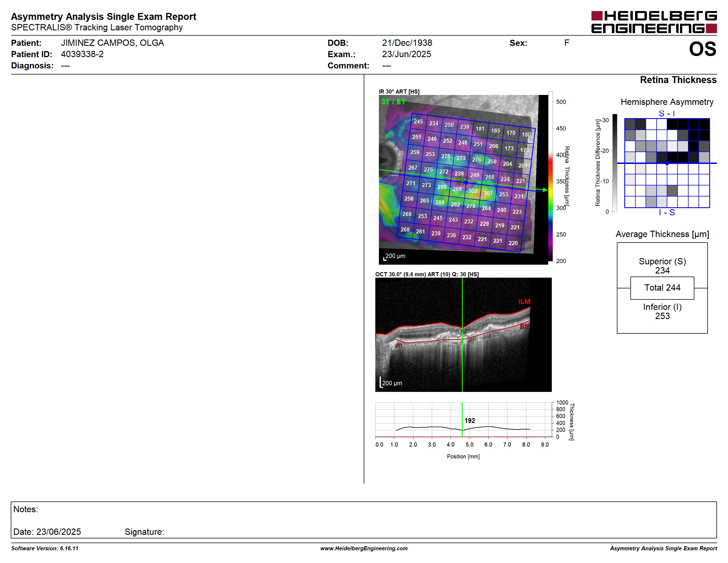Click the green position marker in thickness graph

point(462,419)
